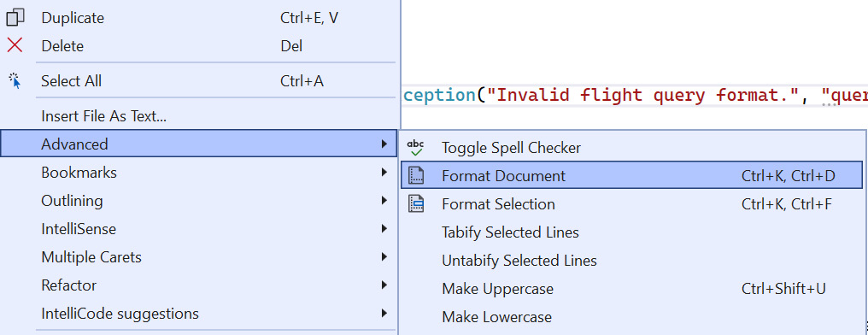
Task: Click the Advanced menu item
Action: tap(199, 144)
